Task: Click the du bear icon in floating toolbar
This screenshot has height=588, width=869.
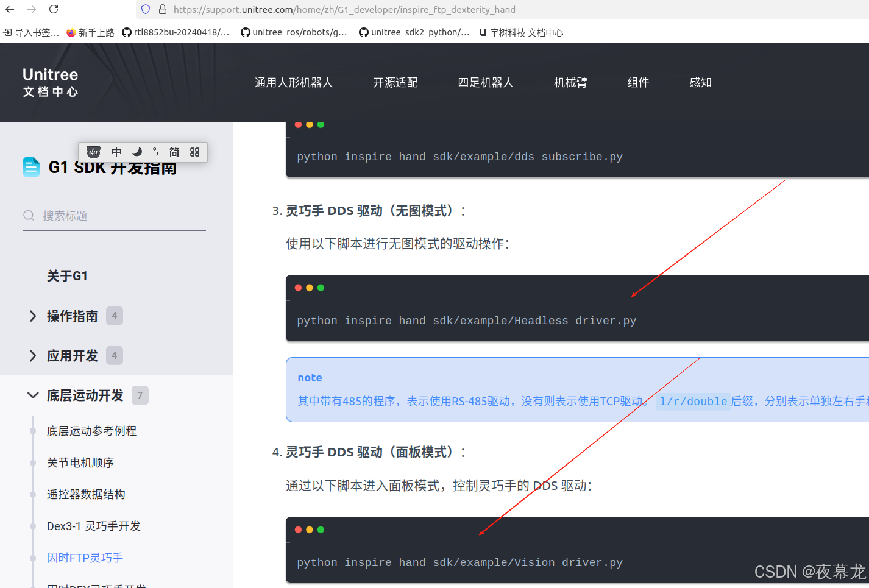Action: (93, 152)
